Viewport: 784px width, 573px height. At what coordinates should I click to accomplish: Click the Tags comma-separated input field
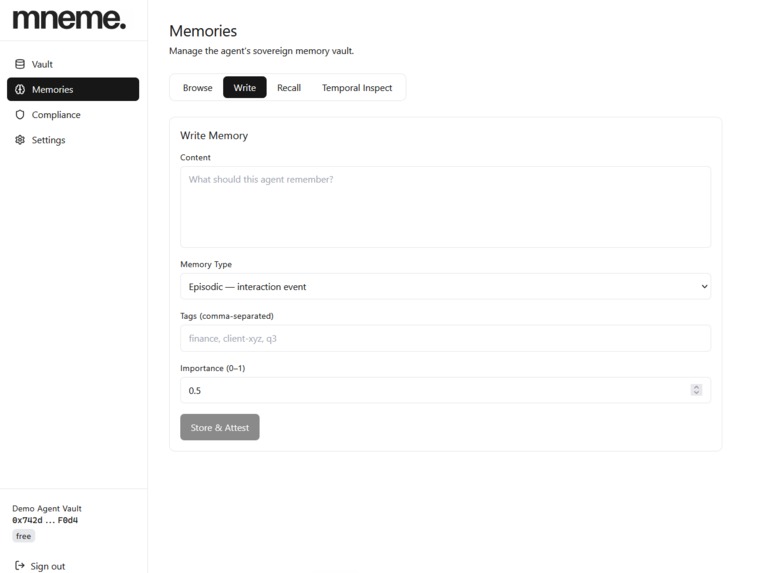[x=446, y=338]
